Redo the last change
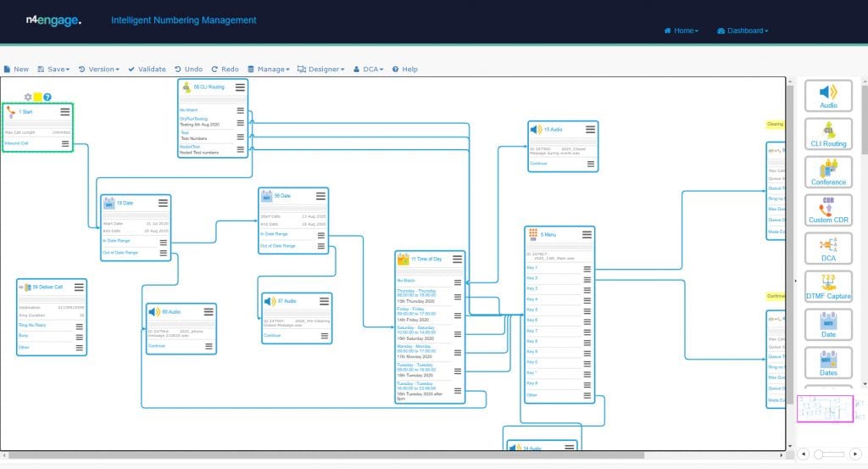 [x=225, y=70]
